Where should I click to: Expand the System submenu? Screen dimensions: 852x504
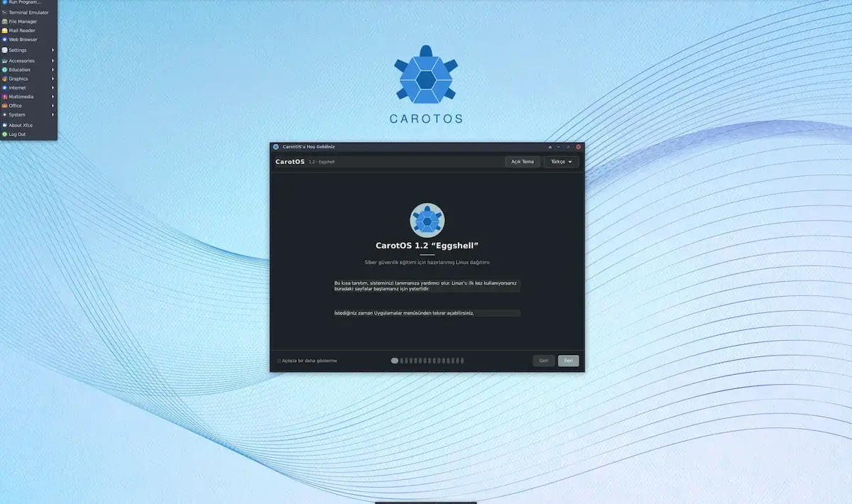[x=28, y=114]
